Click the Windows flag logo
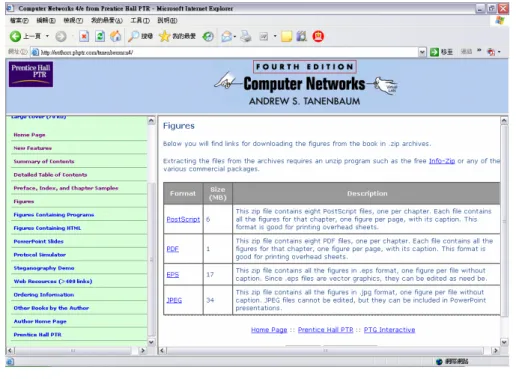Screen dimensions: 516x379 coord(499,20)
